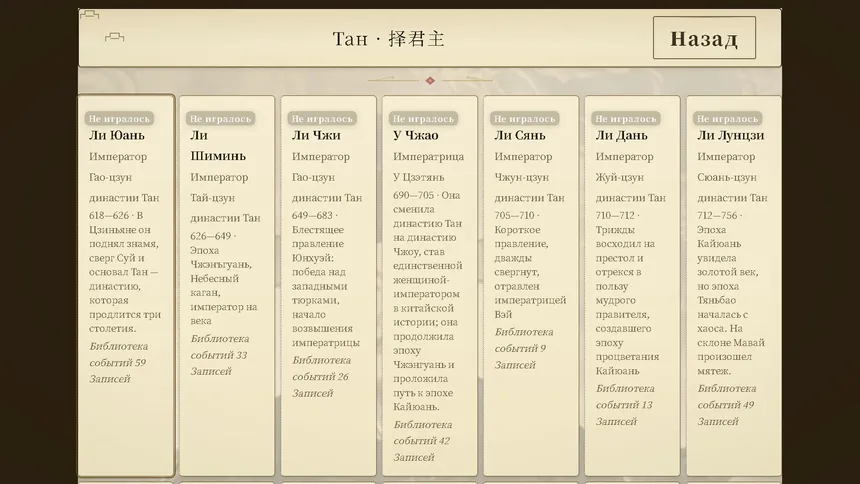
Task: Click the 626—649 reign description
Action: 224,278
